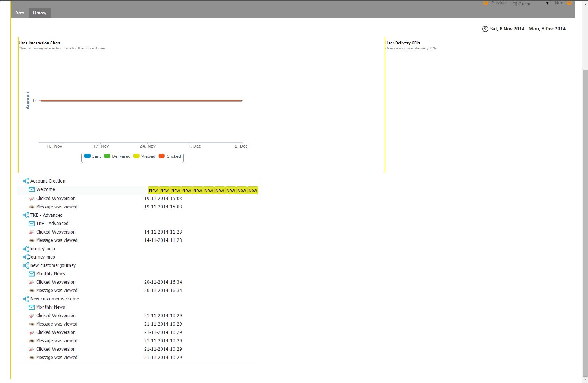The image size is (588, 383).
Task: Switch to the History tab
Action: coord(40,13)
